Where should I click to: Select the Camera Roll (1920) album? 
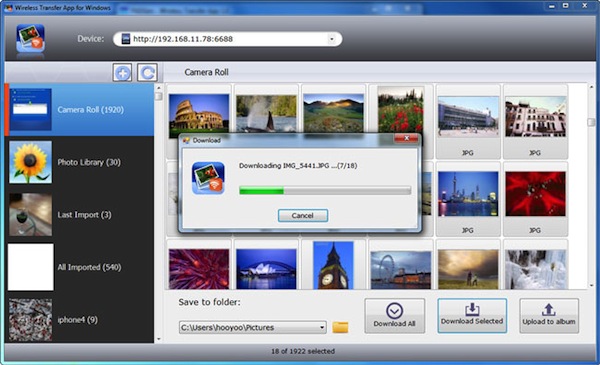[x=80, y=110]
